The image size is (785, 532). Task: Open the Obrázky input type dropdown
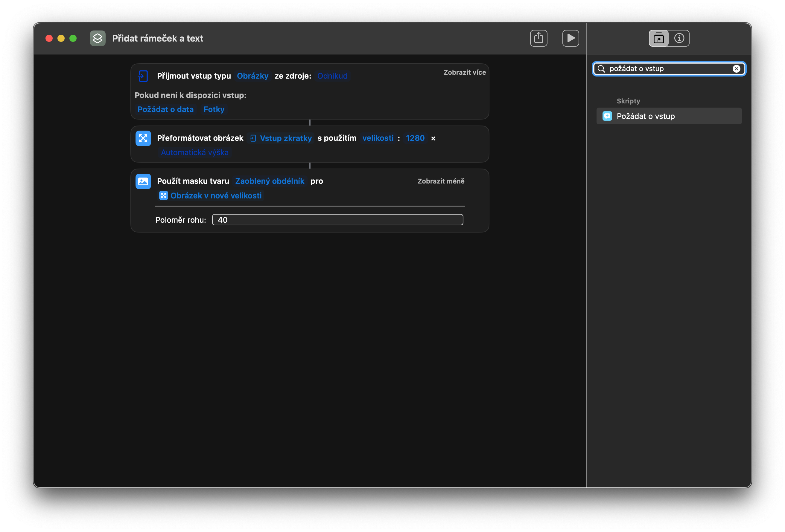point(252,76)
